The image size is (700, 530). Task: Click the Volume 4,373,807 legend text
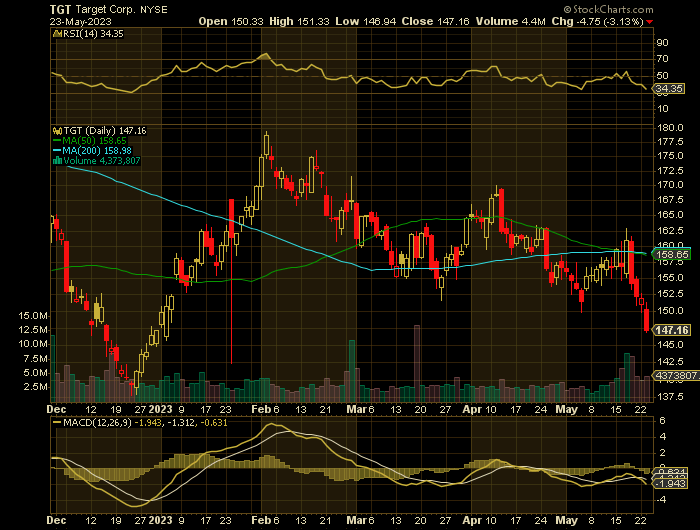pos(102,161)
